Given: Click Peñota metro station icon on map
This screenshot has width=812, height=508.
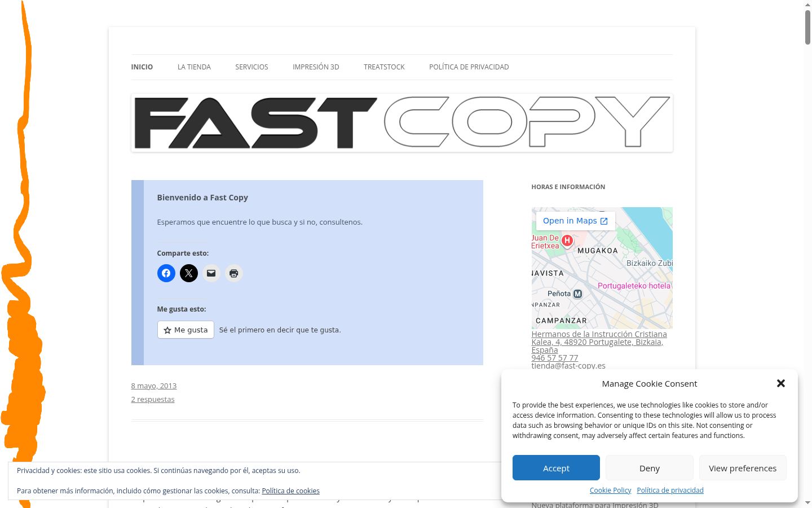Looking at the screenshot, I should (x=577, y=294).
